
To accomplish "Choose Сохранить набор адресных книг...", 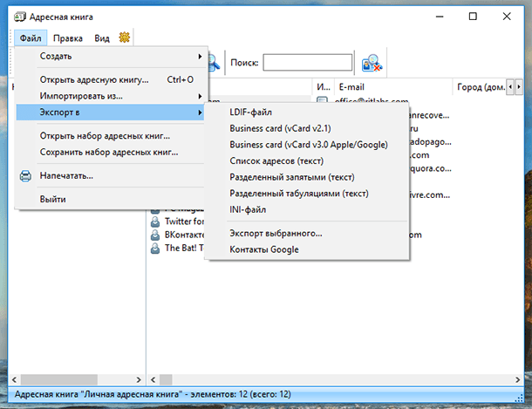I will [x=110, y=153].
